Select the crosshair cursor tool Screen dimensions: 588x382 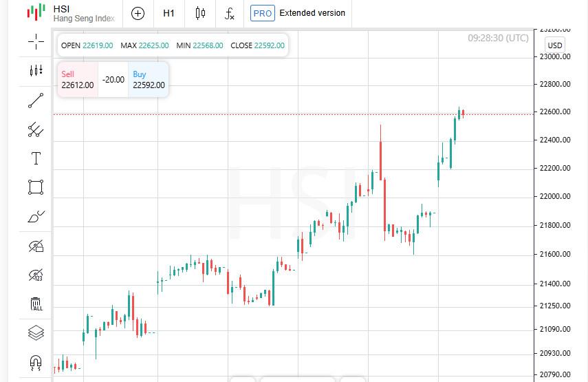point(36,42)
